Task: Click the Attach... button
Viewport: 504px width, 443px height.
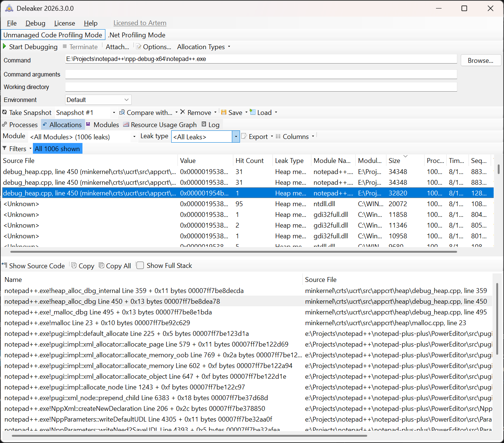Action: [x=117, y=47]
